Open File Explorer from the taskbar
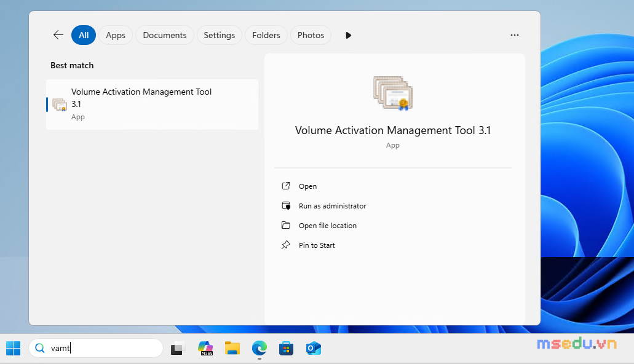This screenshot has height=364, width=634. click(x=232, y=348)
